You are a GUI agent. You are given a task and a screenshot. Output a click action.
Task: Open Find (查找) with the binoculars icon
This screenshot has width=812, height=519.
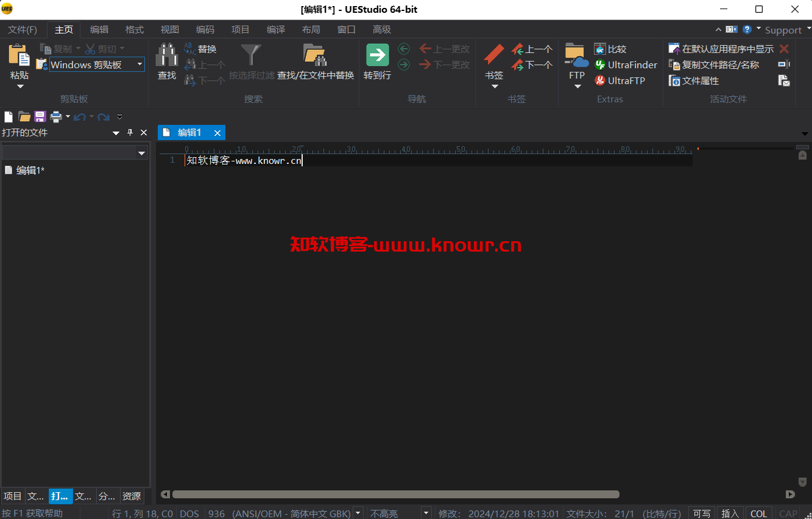[166, 55]
